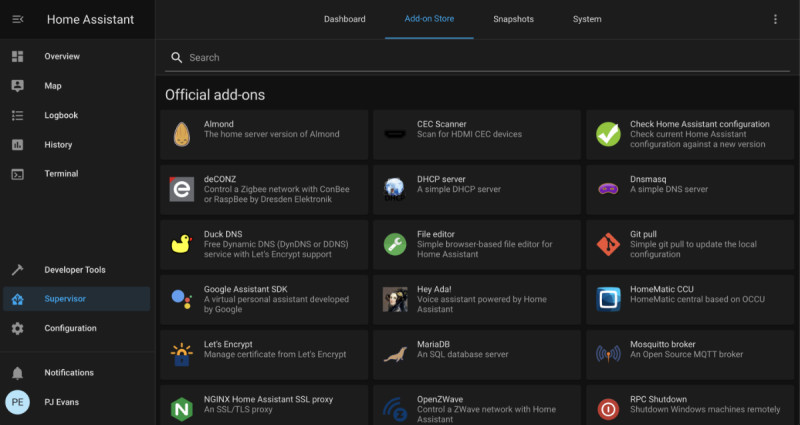The height and width of the screenshot is (425, 800).
Task: Open the Dnsmasq add-on title
Action: tap(648, 179)
